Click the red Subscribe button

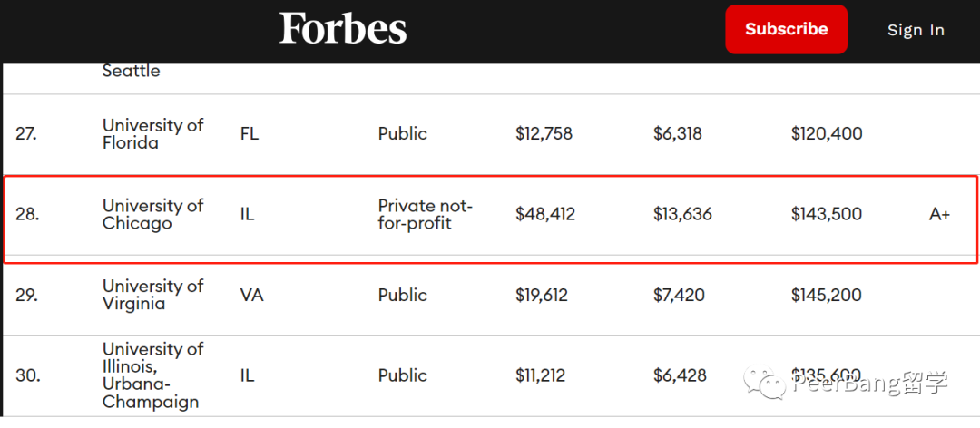786,29
